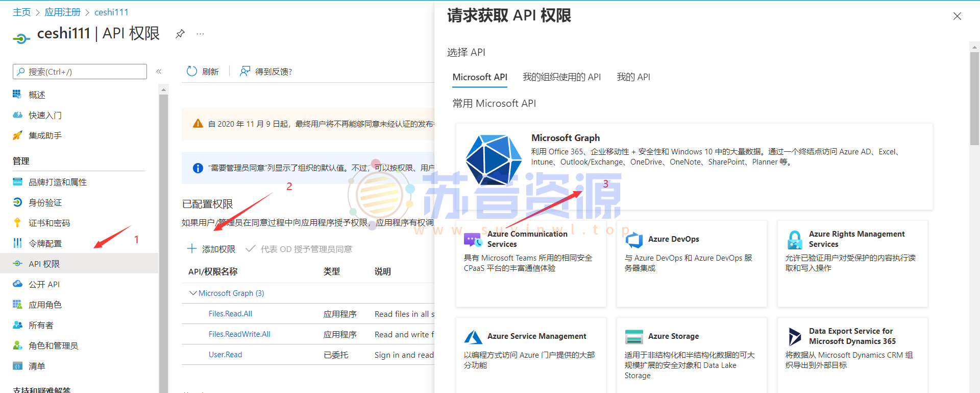Image resolution: width=980 pixels, height=393 pixels.
Task: Go to 应用注册 breadcrumb link
Action: [x=63, y=12]
